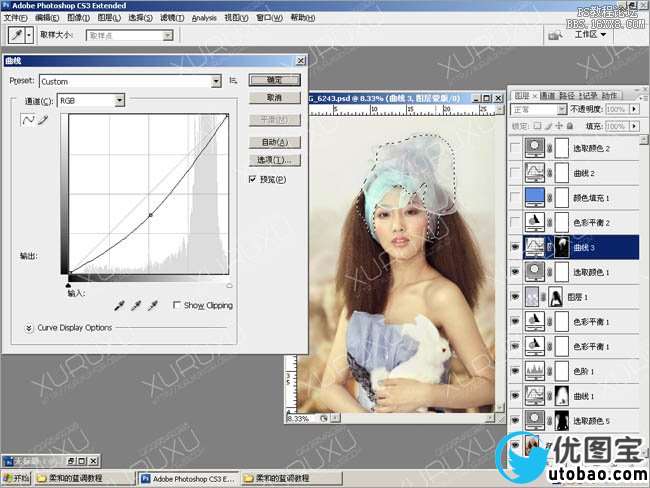The width and height of the screenshot is (650, 488).
Task: Open the 开始 Start button
Action: [16, 478]
